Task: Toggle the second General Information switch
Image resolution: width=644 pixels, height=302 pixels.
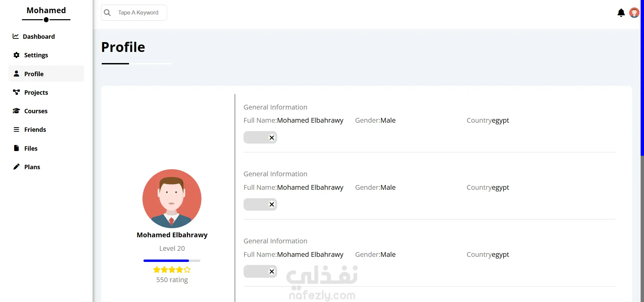Action: pos(260,205)
